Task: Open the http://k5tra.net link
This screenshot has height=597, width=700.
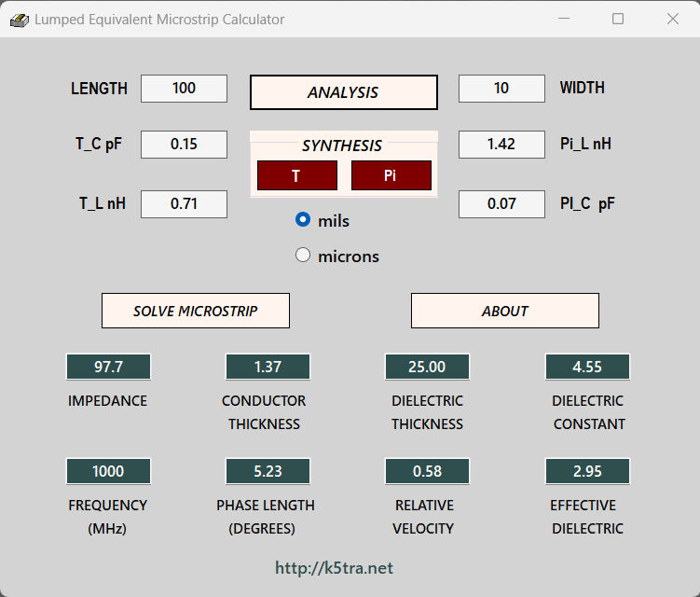Action: [x=334, y=568]
